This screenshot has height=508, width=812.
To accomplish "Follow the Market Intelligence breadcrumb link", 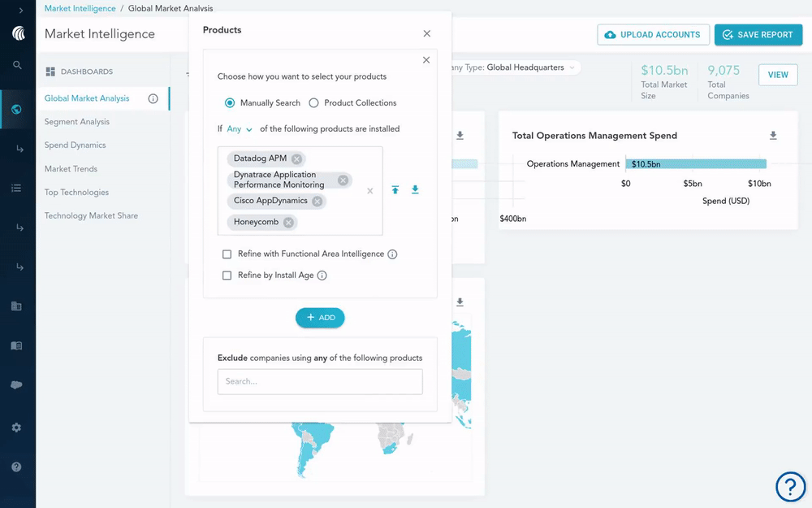I will pyautogui.click(x=80, y=8).
